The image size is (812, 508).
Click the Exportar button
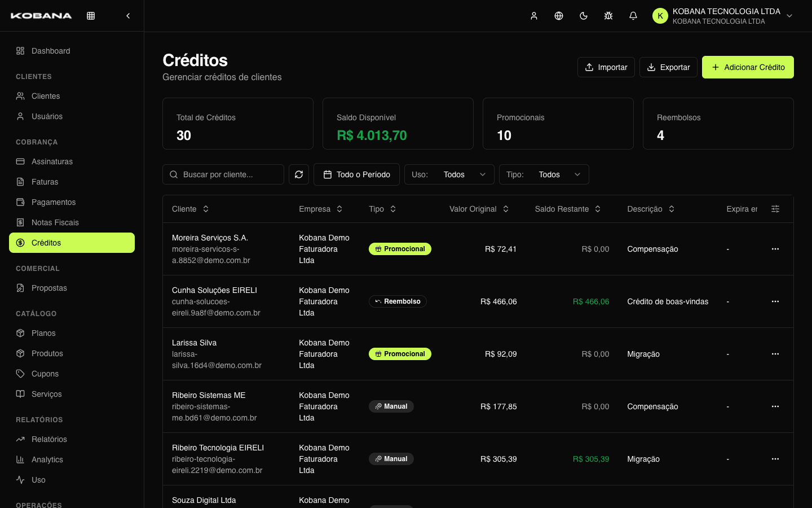668,67
